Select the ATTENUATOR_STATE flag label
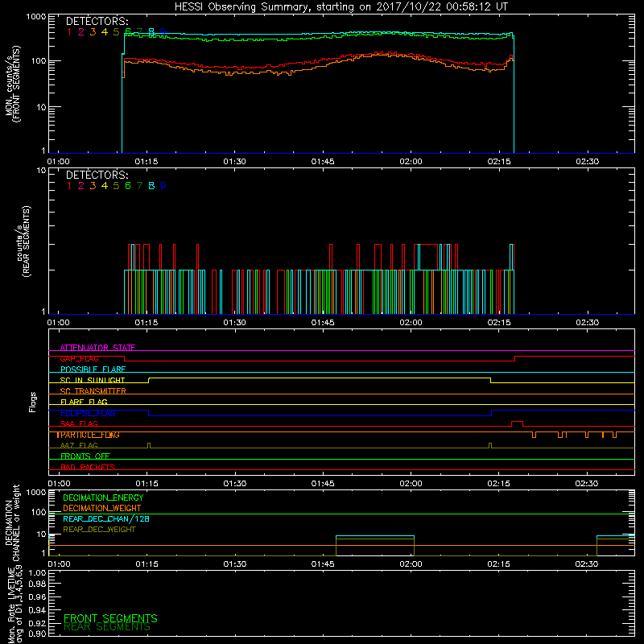The width and height of the screenshot is (644, 644). (x=97, y=348)
